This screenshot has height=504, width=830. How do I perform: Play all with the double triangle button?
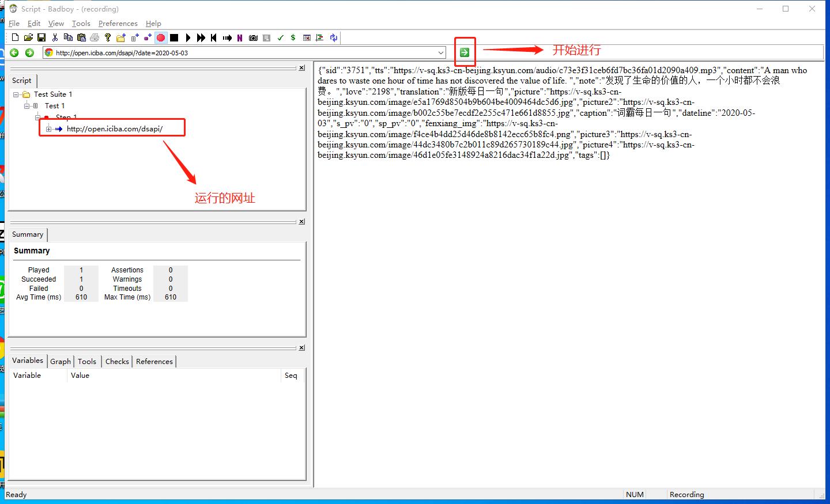tap(201, 37)
